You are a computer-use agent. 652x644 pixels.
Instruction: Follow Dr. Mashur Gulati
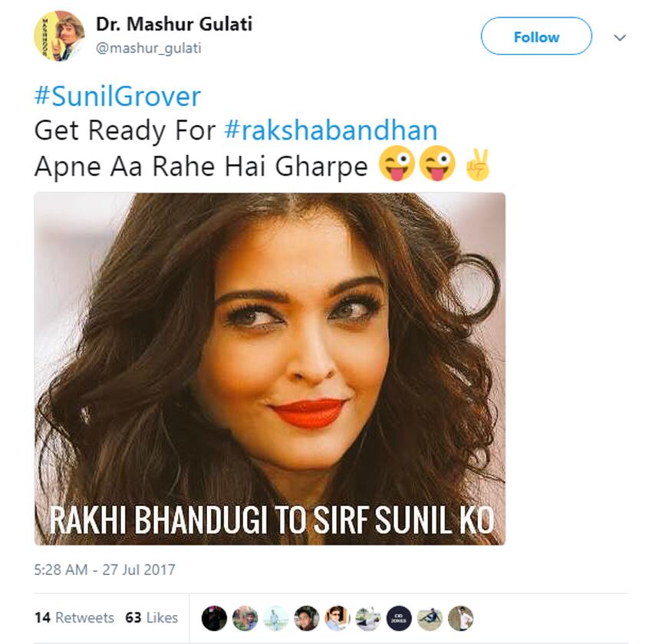536,37
